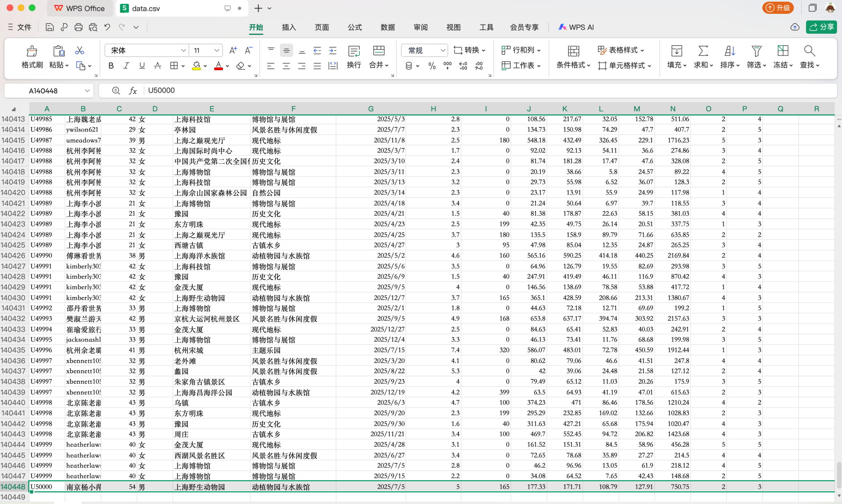The width and height of the screenshot is (842, 504).
Task: Click the Merge Cells (合并) icon
Action: pos(378,57)
